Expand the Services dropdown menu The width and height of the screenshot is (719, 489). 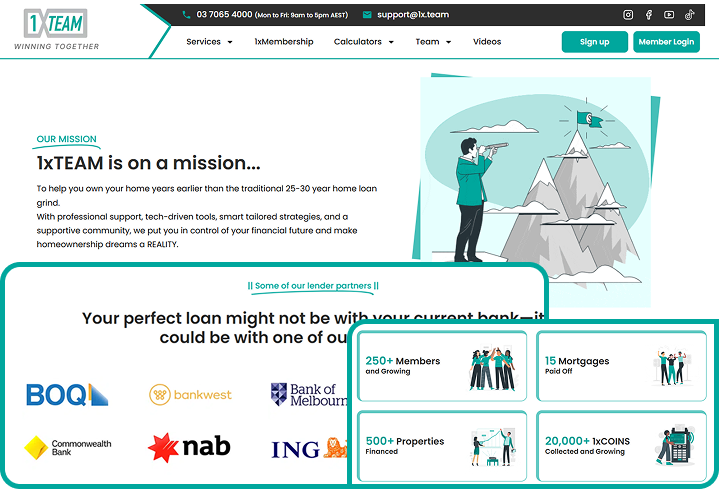pyautogui.click(x=209, y=42)
